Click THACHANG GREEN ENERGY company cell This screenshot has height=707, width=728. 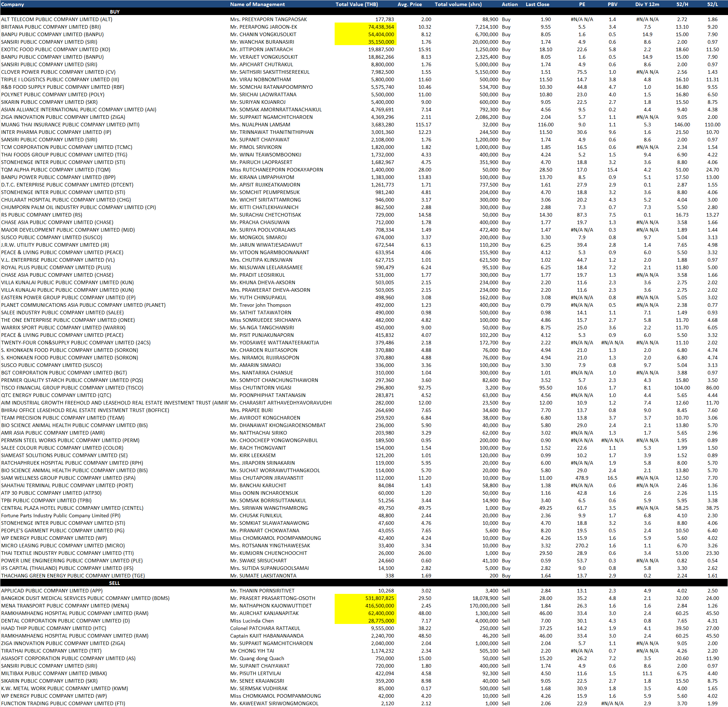[x=73, y=576]
